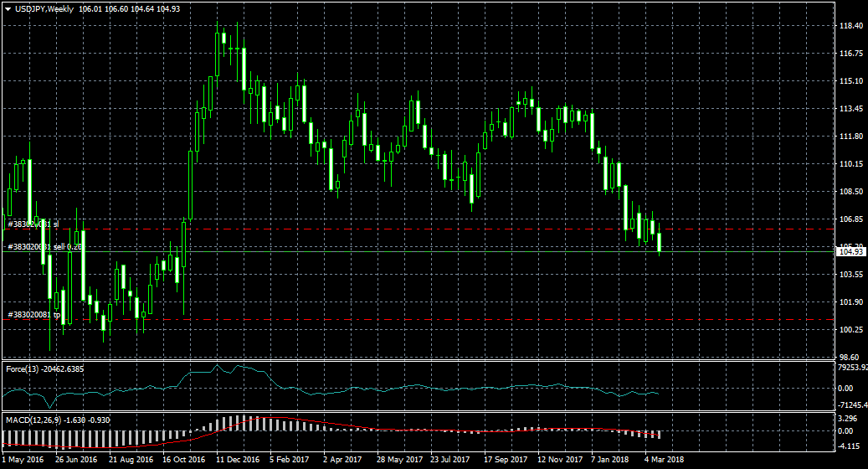Click the 4 Mar 2018 date label
Viewport: 868px width, 469px height.
(x=664, y=460)
